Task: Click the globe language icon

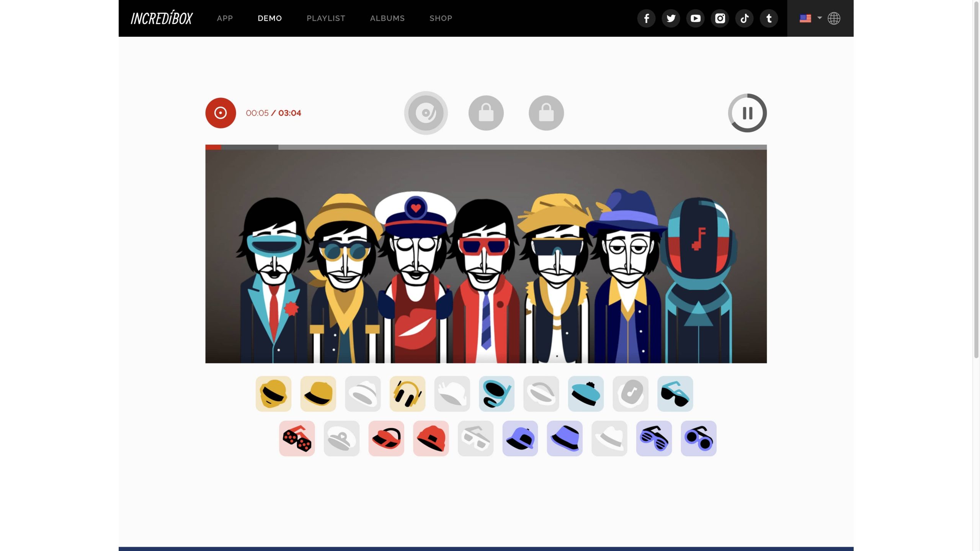Action: (834, 18)
